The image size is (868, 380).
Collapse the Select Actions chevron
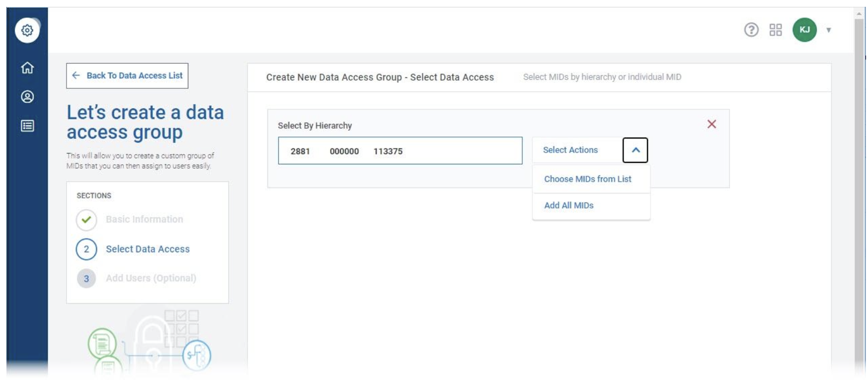[x=635, y=150]
